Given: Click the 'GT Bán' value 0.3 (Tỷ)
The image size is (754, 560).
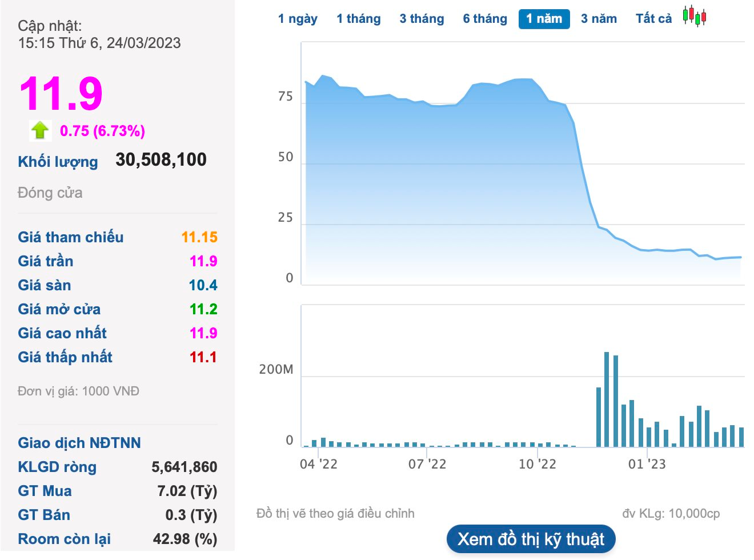Looking at the screenshot, I should [x=191, y=515].
